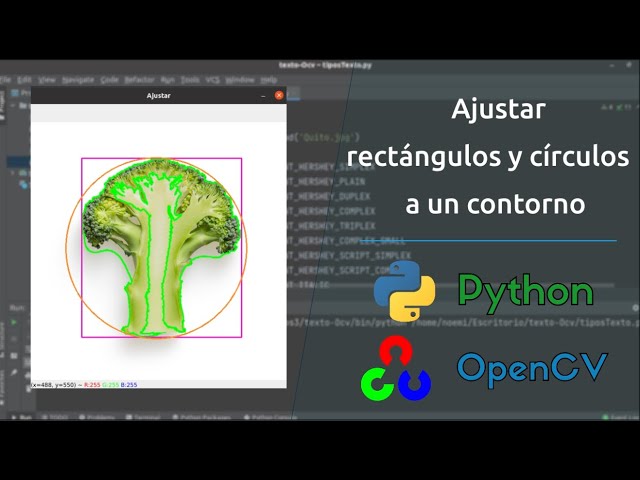The height and width of the screenshot is (480, 640).
Task: Open the Edit menu in PyCharm
Action: click(24, 80)
